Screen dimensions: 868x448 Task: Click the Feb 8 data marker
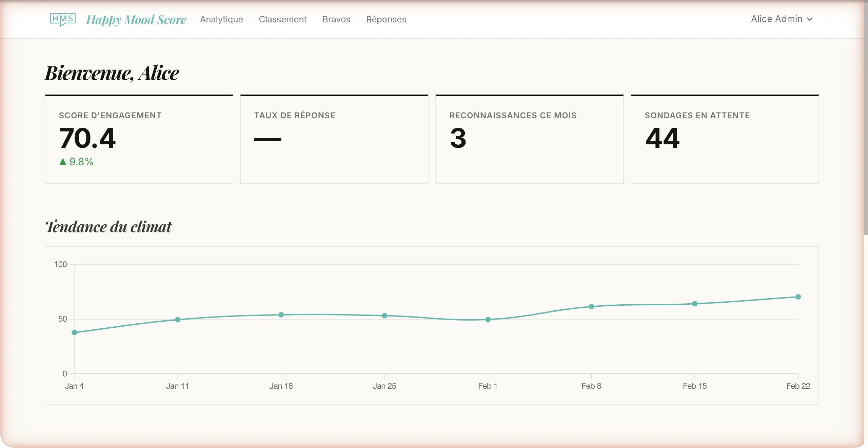tap(591, 307)
